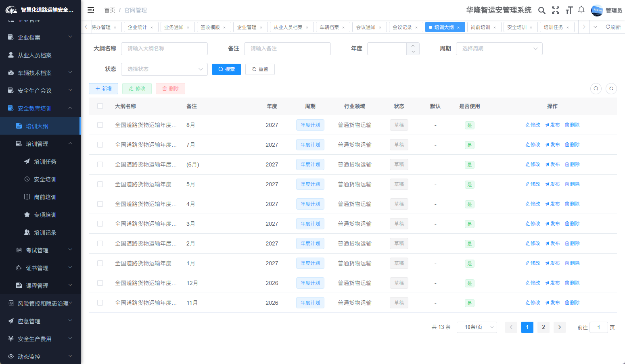Open 培训记录 in the sidebar
Image resolution: width=625 pixels, height=364 pixels.
[x=40, y=233]
